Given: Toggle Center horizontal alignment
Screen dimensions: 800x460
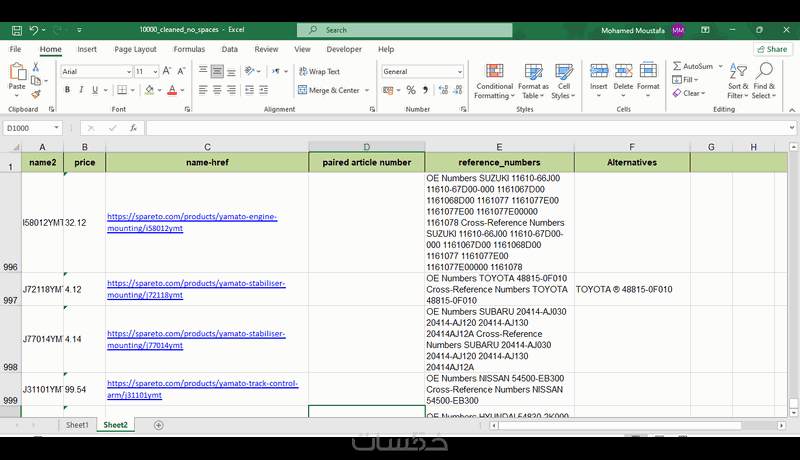Looking at the screenshot, I should (217, 90).
